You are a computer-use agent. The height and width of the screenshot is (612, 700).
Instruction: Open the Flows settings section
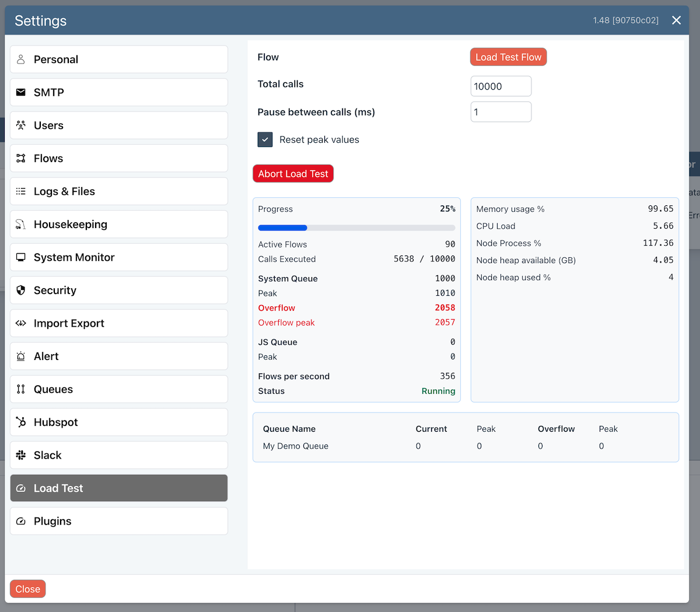tap(119, 159)
